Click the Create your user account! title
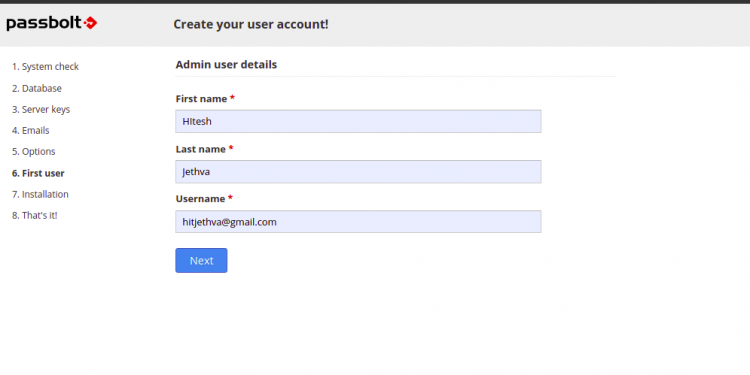 [251, 24]
